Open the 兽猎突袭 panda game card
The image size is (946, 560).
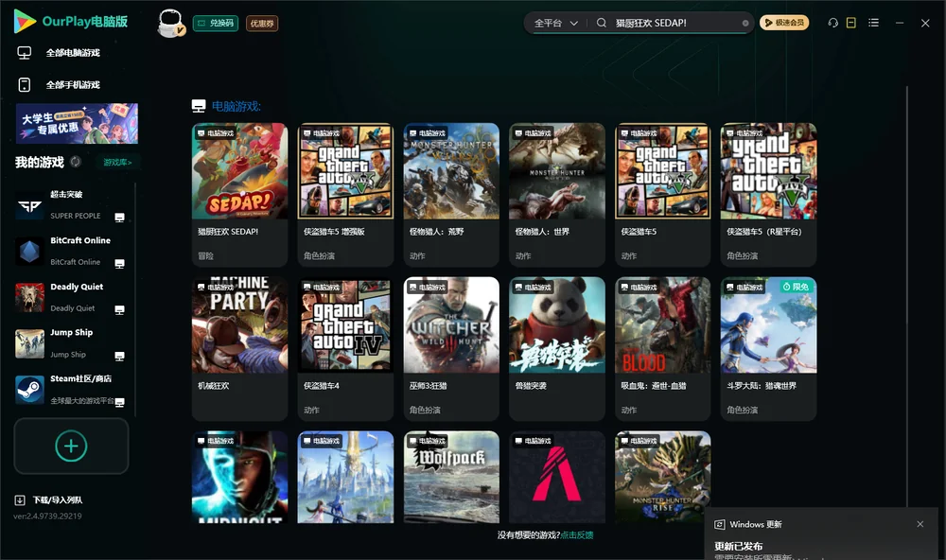pyautogui.click(x=557, y=348)
